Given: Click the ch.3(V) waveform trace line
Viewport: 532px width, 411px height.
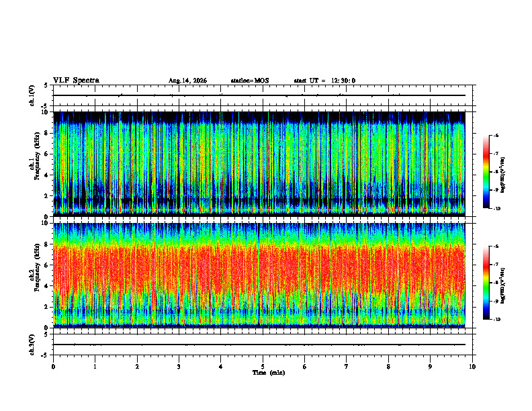Looking at the screenshot, I should pyautogui.click(x=259, y=345).
